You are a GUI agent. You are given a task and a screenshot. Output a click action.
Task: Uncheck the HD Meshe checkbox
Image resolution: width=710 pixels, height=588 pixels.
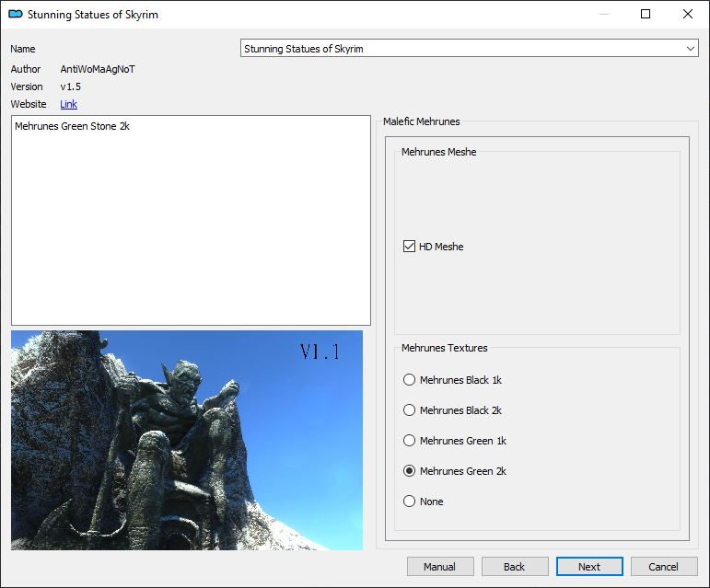click(x=410, y=247)
